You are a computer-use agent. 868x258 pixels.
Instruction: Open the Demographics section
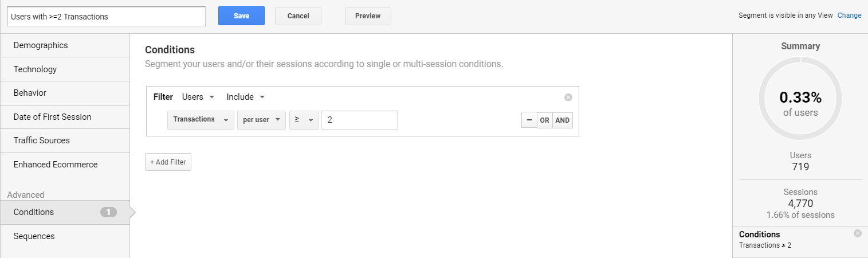41,45
